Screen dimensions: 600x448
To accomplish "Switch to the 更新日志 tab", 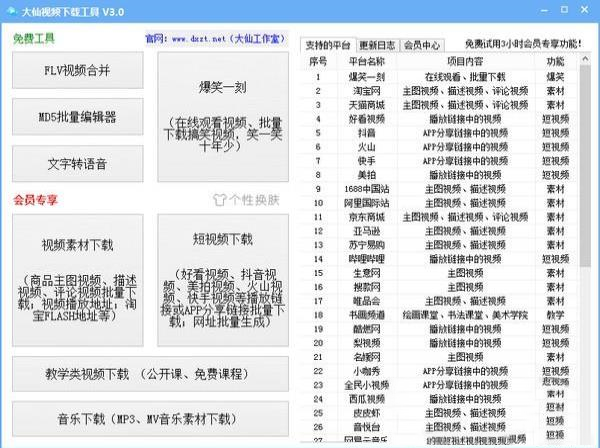I will click(377, 45).
